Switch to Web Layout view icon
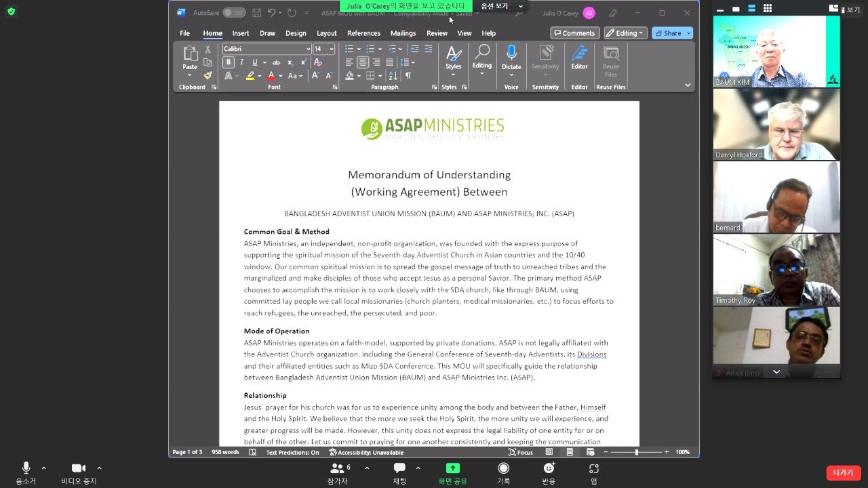868x488 pixels. tap(589, 452)
